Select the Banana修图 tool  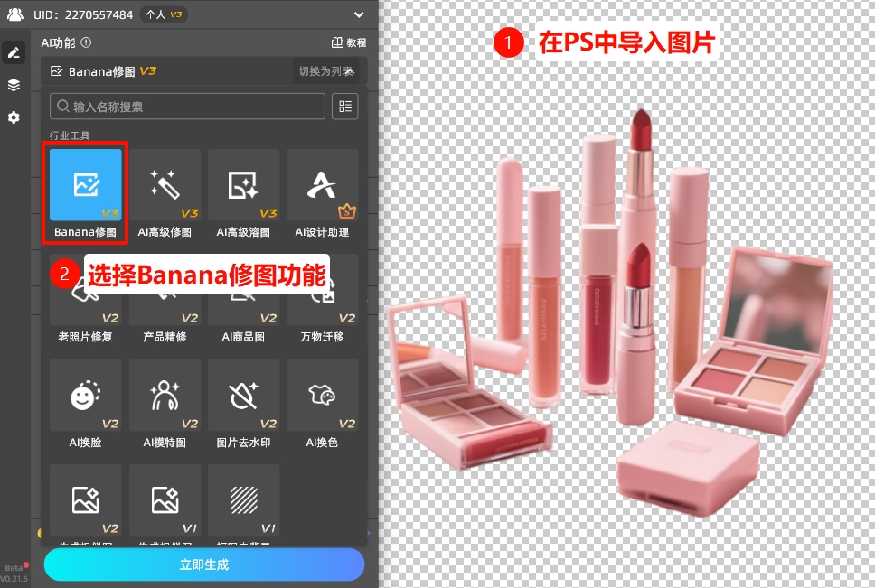pyautogui.click(x=84, y=185)
